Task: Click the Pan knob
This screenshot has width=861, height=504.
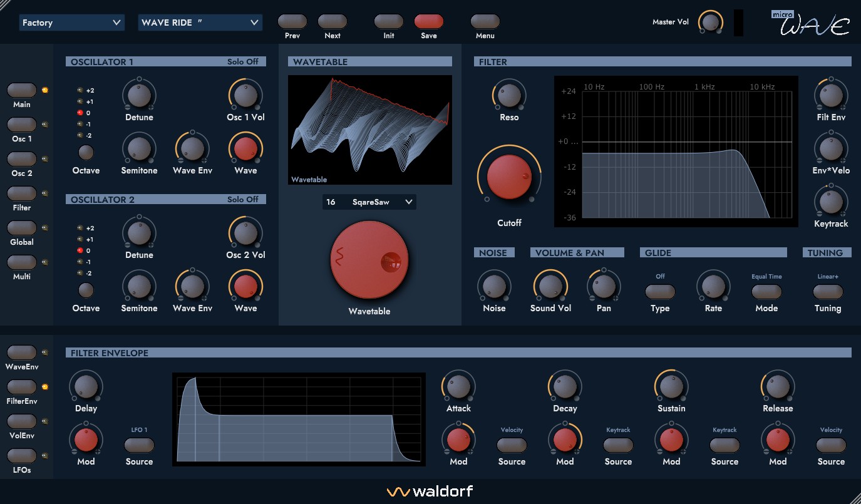Action: [604, 286]
